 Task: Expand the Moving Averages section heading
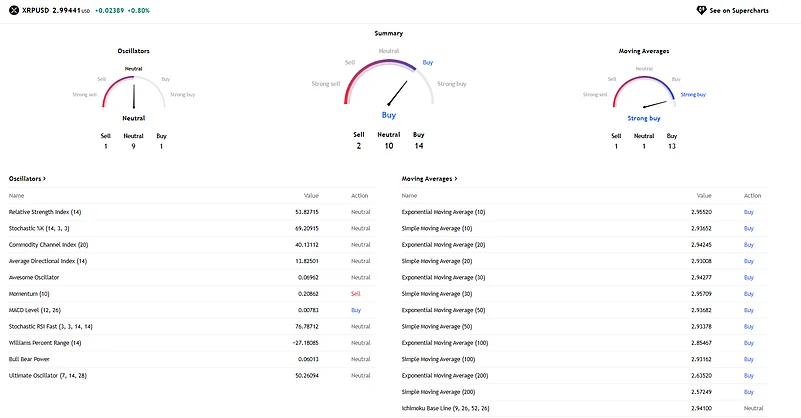429,179
